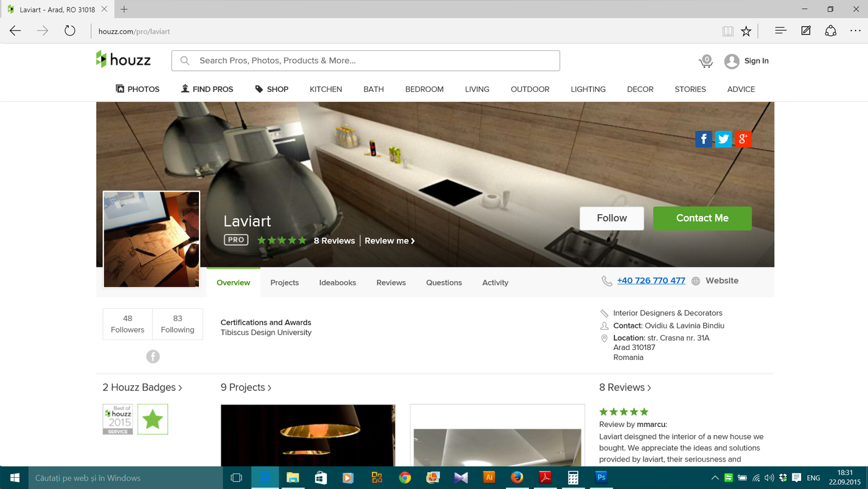The height and width of the screenshot is (489, 868).
Task: Open STORIES section
Action: pyautogui.click(x=690, y=89)
